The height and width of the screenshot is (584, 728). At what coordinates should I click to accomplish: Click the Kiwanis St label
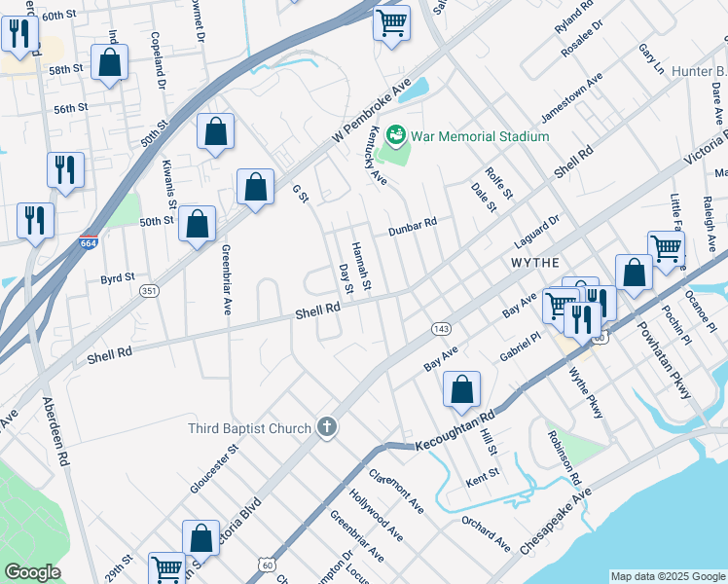coord(169,184)
